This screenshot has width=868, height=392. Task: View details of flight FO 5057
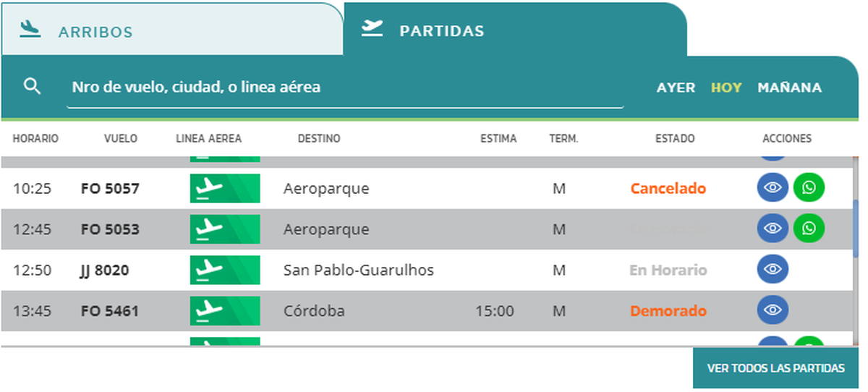click(x=773, y=188)
